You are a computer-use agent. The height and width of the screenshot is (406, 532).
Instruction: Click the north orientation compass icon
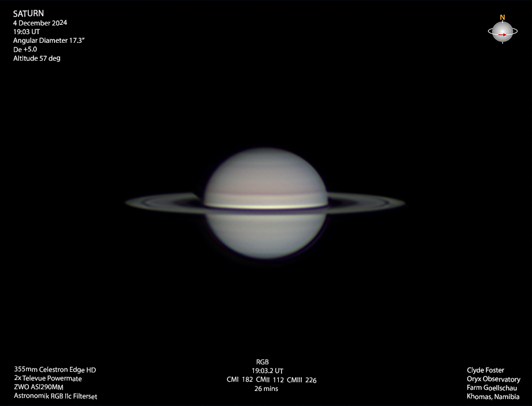(x=503, y=30)
